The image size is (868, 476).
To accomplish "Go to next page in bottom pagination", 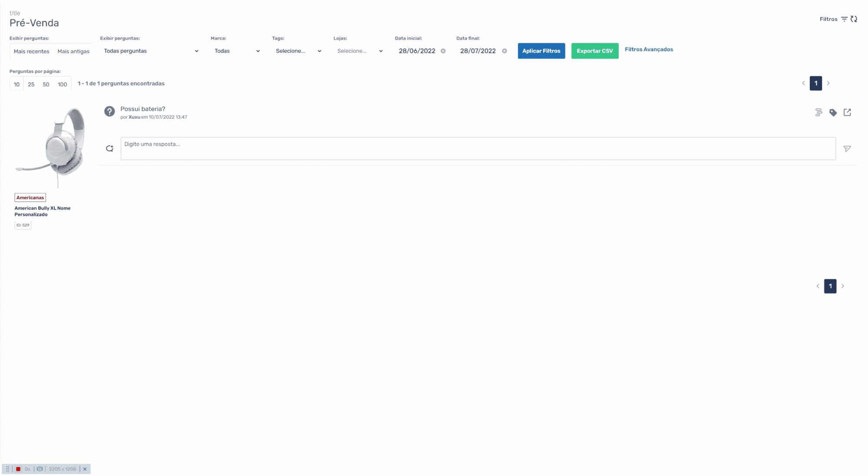I will click(x=842, y=286).
